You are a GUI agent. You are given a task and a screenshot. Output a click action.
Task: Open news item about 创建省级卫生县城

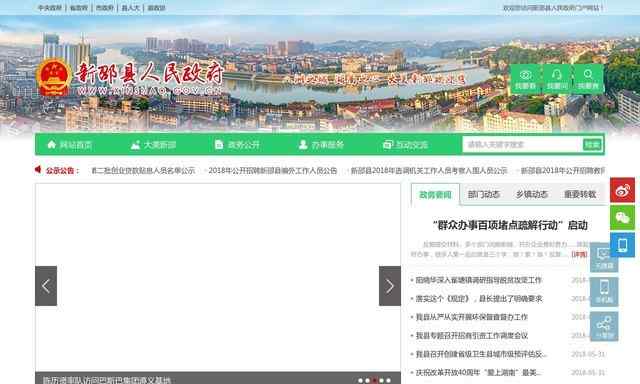(481, 354)
